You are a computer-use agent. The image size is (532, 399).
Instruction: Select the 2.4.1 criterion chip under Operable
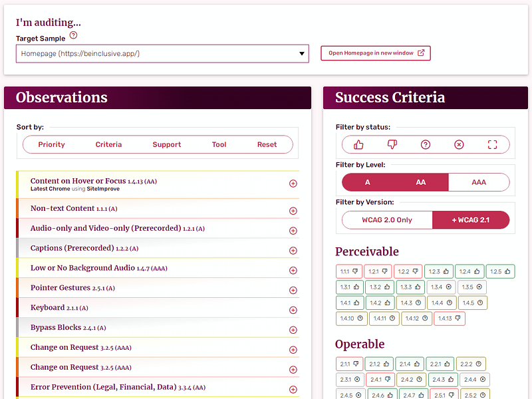(380, 380)
